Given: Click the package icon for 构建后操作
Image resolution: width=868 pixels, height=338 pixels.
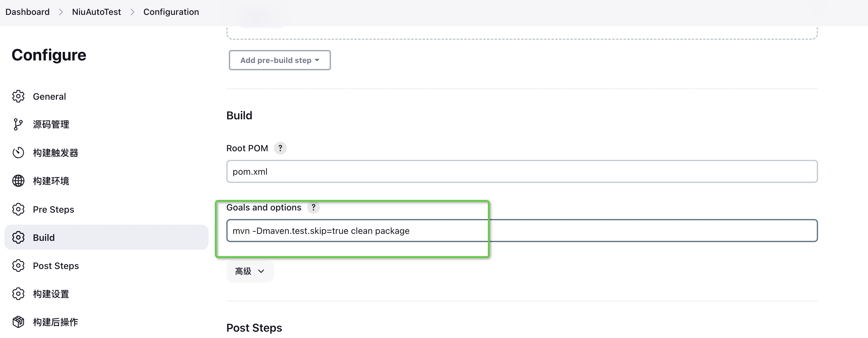Looking at the screenshot, I should point(18,322).
